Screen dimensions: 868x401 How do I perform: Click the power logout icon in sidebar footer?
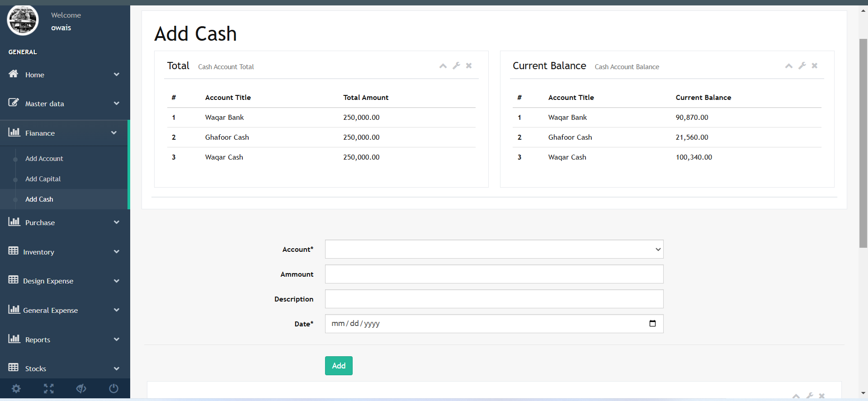click(113, 389)
